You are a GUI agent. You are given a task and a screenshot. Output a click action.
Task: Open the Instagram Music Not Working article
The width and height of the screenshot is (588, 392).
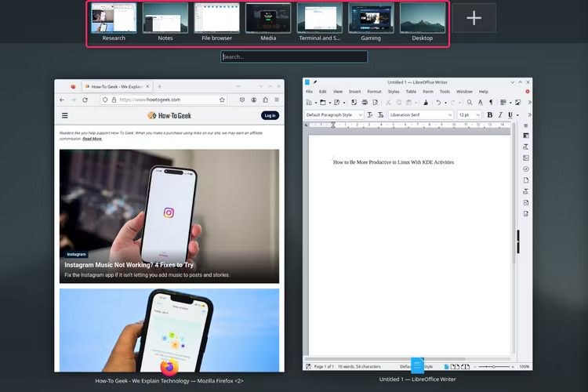tap(129, 265)
